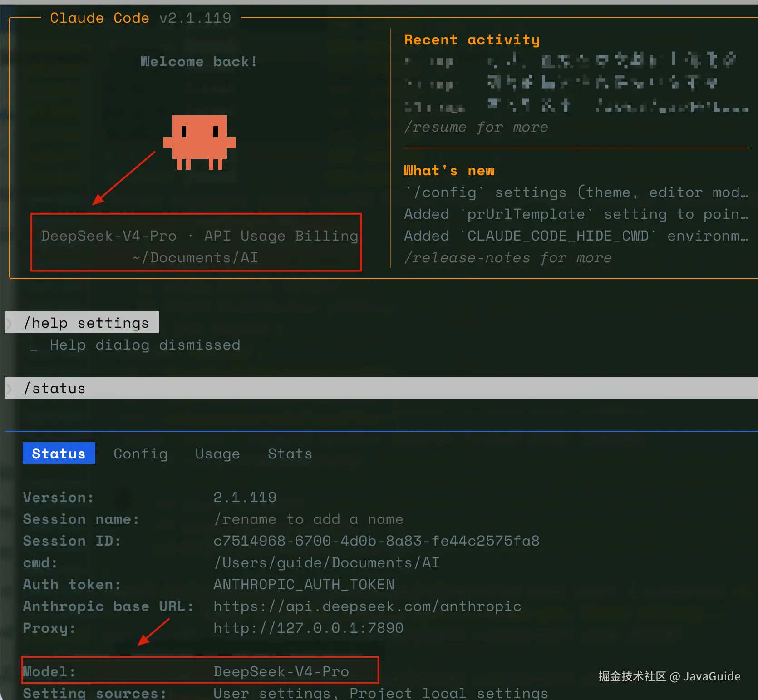Click the "Proxy:" label

click(x=49, y=628)
